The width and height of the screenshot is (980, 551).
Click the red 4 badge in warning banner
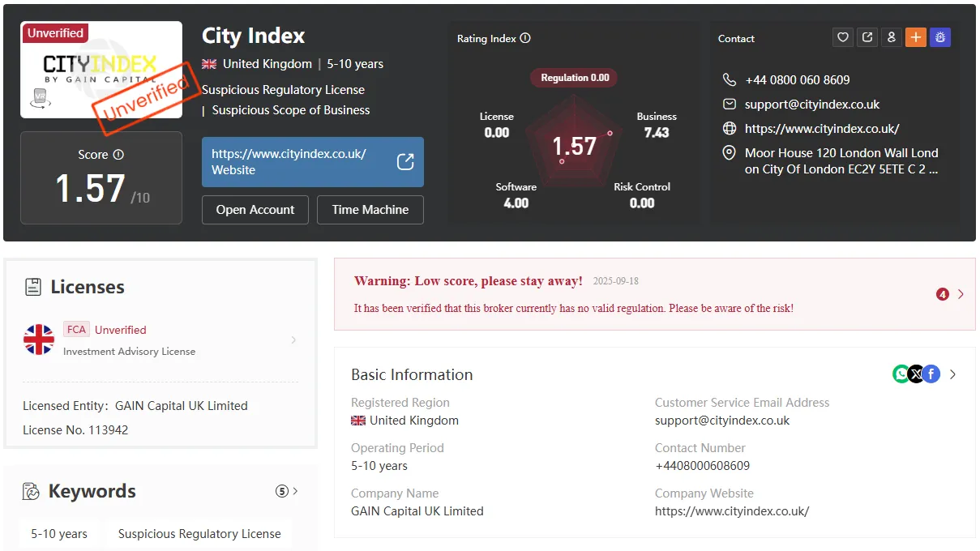[x=943, y=294]
